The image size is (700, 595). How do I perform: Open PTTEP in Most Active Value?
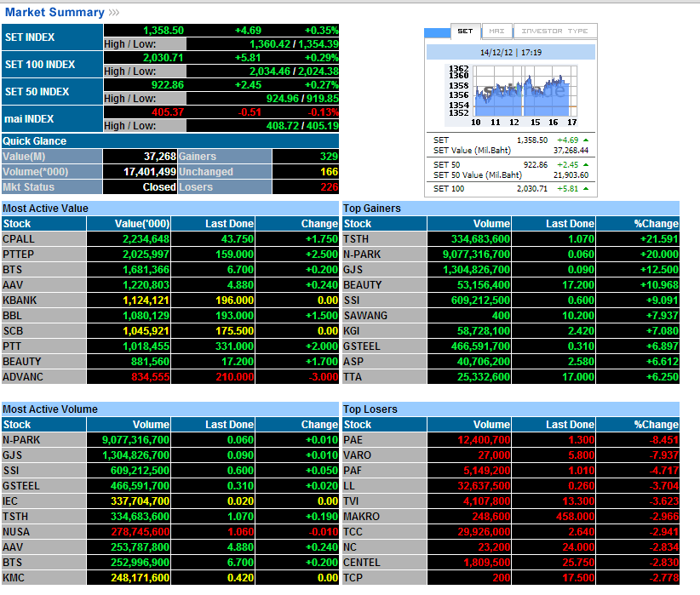(18, 254)
